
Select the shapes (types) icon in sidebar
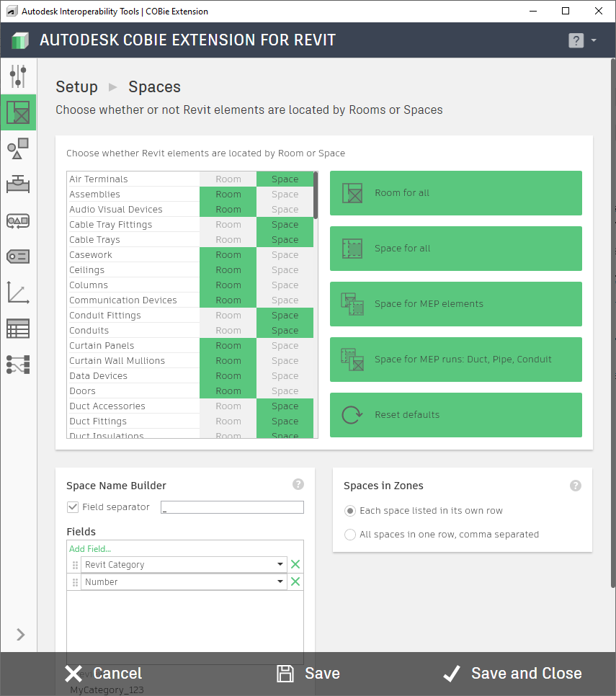tap(18, 148)
